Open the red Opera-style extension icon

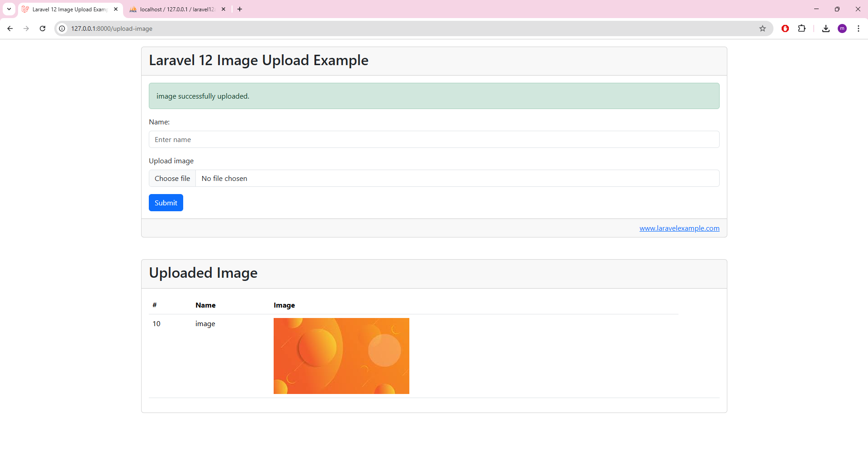[785, 28]
